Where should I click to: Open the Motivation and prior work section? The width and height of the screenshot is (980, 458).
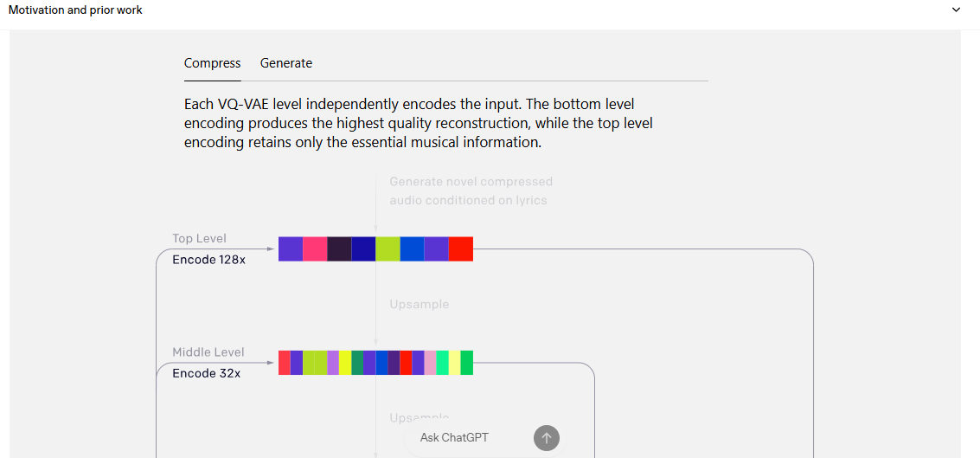(x=75, y=10)
